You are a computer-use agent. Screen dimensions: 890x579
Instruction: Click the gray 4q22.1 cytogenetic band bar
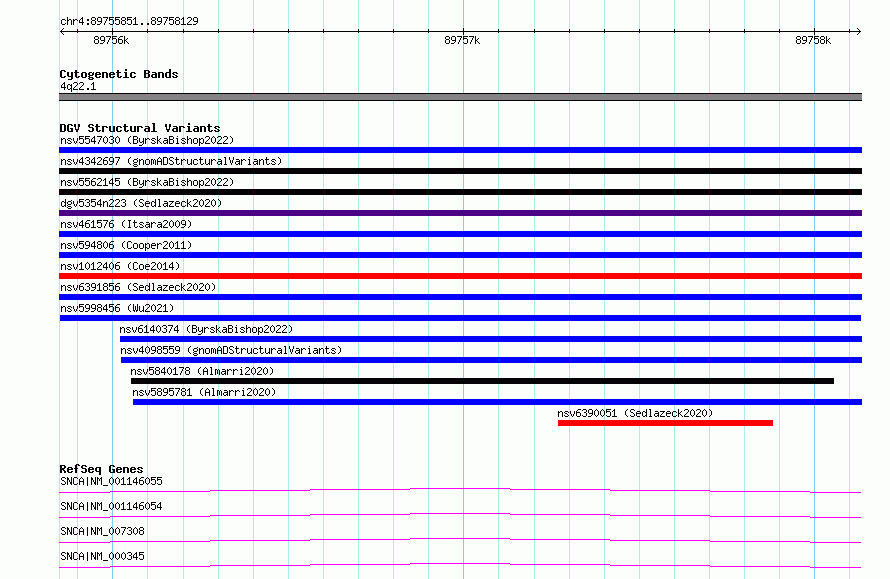pos(460,97)
